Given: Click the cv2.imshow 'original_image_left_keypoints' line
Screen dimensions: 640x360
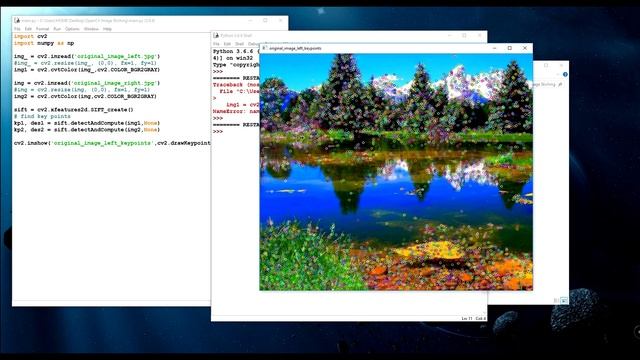Looking at the screenshot, I should [112, 143].
